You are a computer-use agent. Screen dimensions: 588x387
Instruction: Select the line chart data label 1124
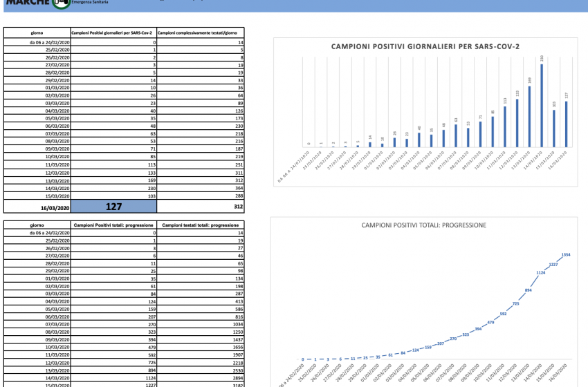pyautogui.click(x=541, y=273)
